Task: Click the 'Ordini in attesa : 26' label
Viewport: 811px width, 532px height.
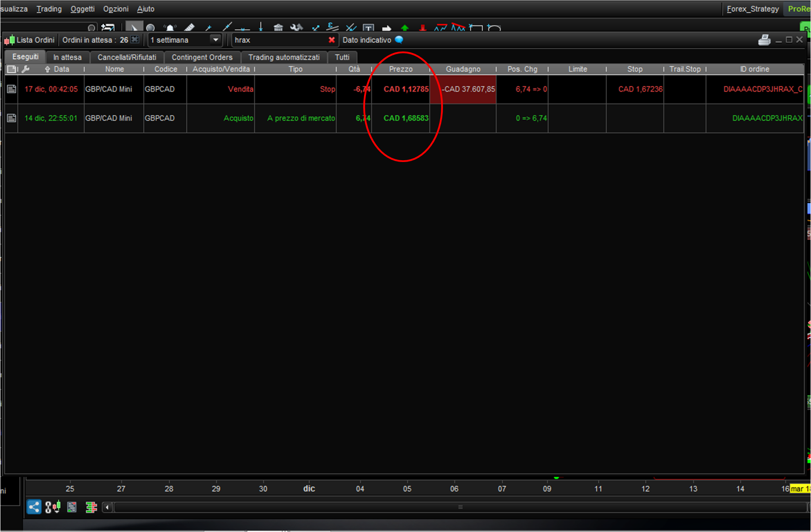Action: (x=95, y=40)
